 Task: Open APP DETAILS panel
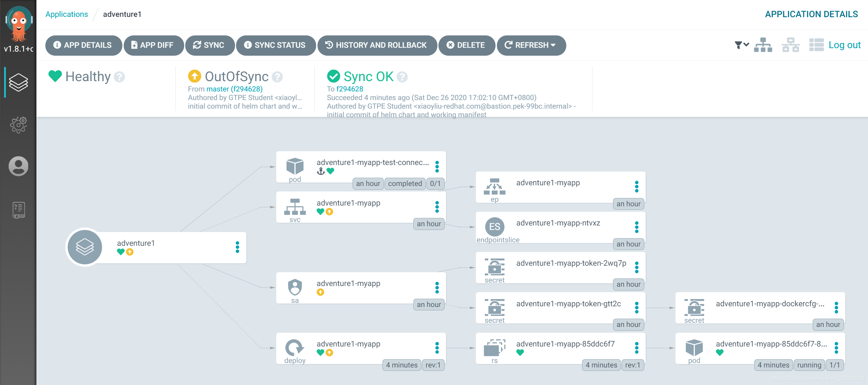(82, 45)
